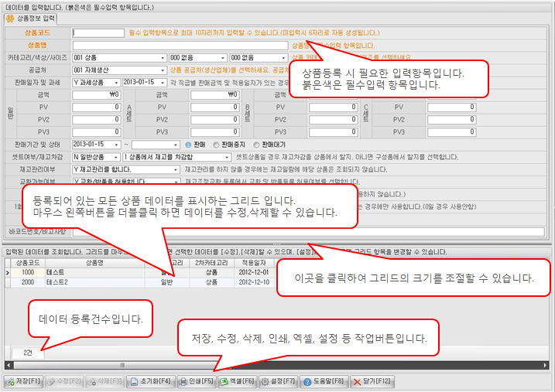Click the 닫기[F12] close button
555x392 pixels.
coord(372,382)
